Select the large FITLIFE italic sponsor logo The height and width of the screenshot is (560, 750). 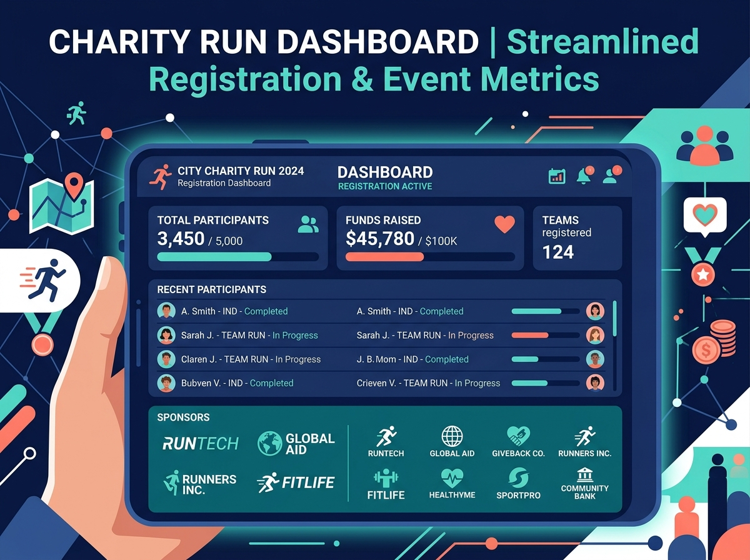[295, 482]
